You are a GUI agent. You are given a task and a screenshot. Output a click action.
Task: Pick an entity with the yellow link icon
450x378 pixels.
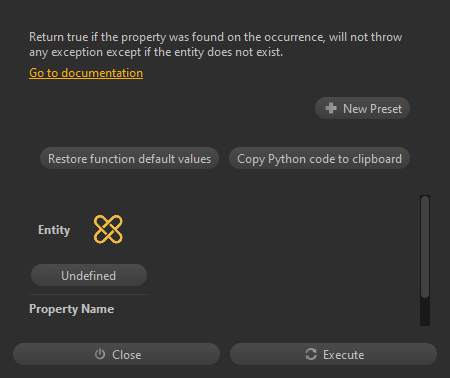tap(108, 229)
